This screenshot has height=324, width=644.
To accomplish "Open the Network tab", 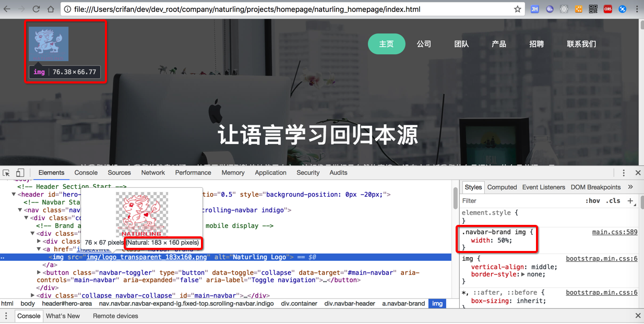I will point(153,173).
